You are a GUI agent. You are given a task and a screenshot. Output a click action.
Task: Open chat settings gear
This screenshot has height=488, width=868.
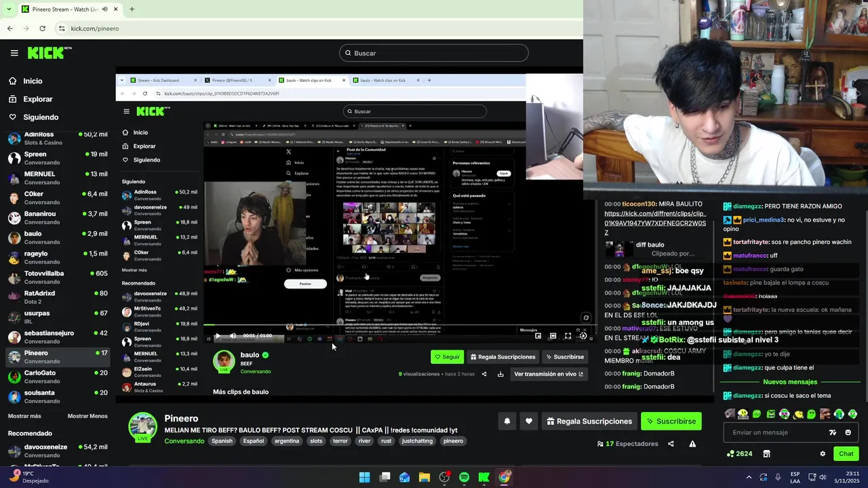(823, 454)
